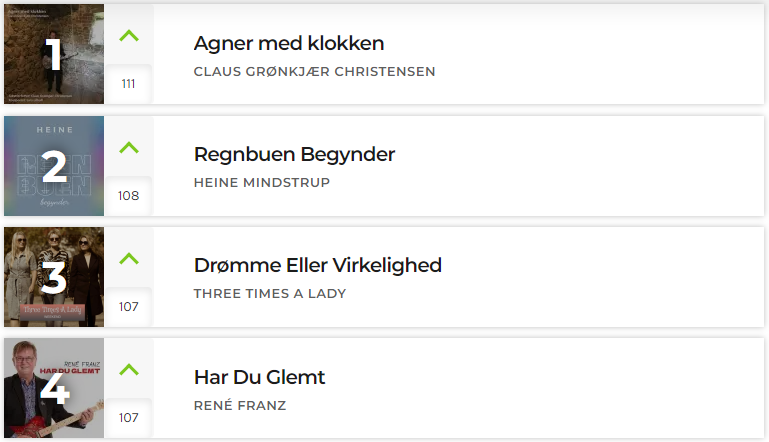The width and height of the screenshot is (769, 442).
Task: Open the Agner med klokken cover thumbnail
Action: (54, 54)
